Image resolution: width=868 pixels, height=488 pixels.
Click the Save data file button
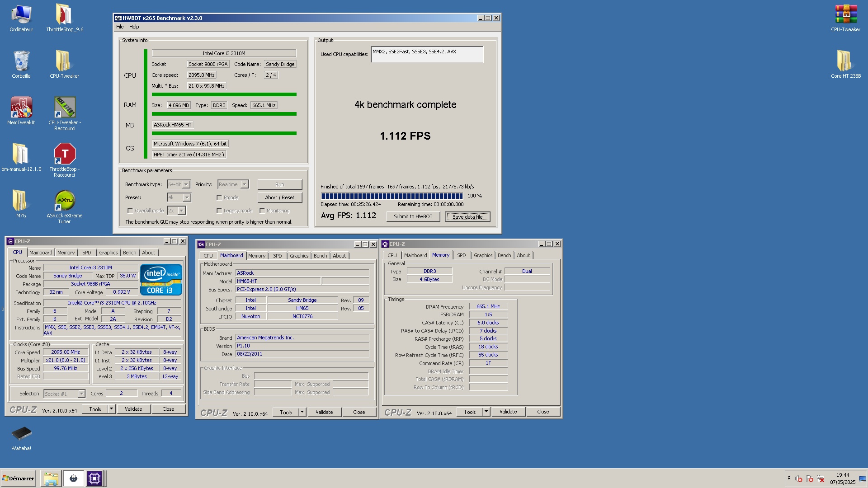tap(467, 217)
